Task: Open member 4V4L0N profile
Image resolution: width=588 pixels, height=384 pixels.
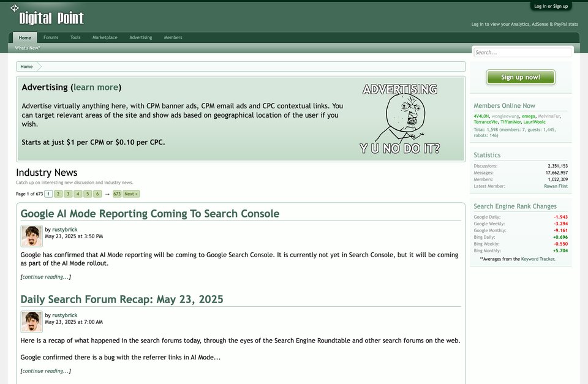Action: point(481,116)
